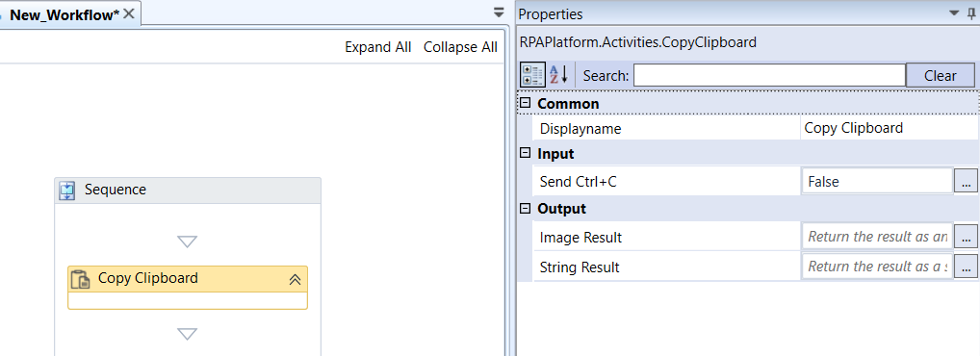The height and width of the screenshot is (356, 980).
Task: Open expression editor for Image Result
Action: [966, 238]
